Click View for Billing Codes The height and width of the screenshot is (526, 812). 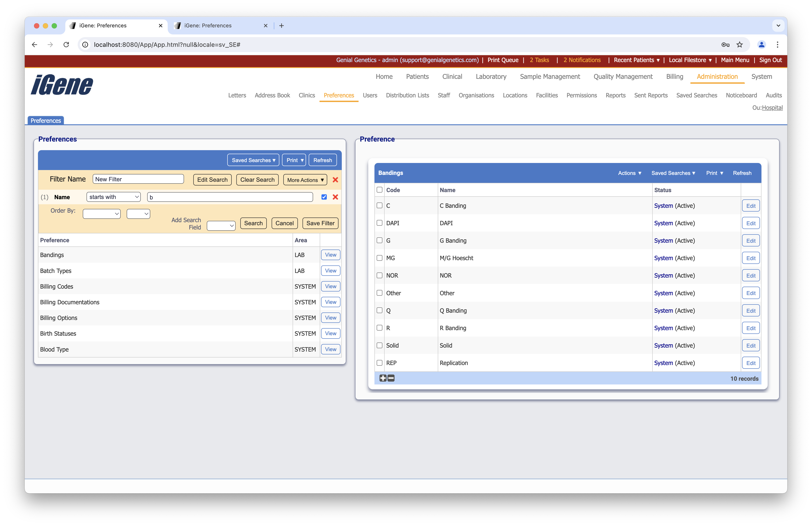tap(330, 286)
